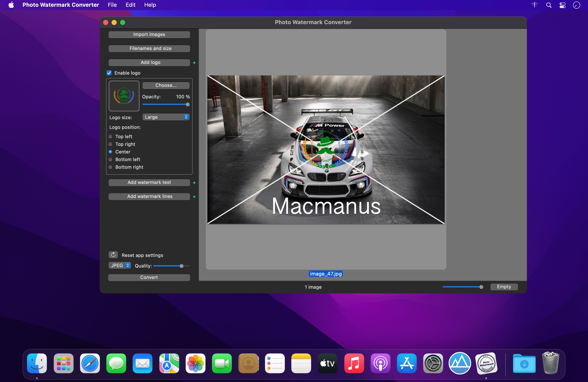Expand the Add watermark text section
Image resolution: width=588 pixels, height=382 pixels.
[149, 183]
